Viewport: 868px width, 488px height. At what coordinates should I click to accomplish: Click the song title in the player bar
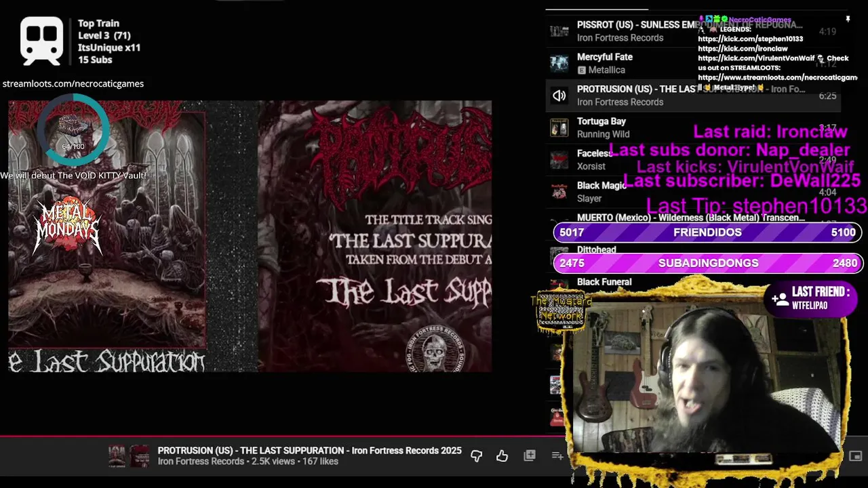(x=309, y=451)
